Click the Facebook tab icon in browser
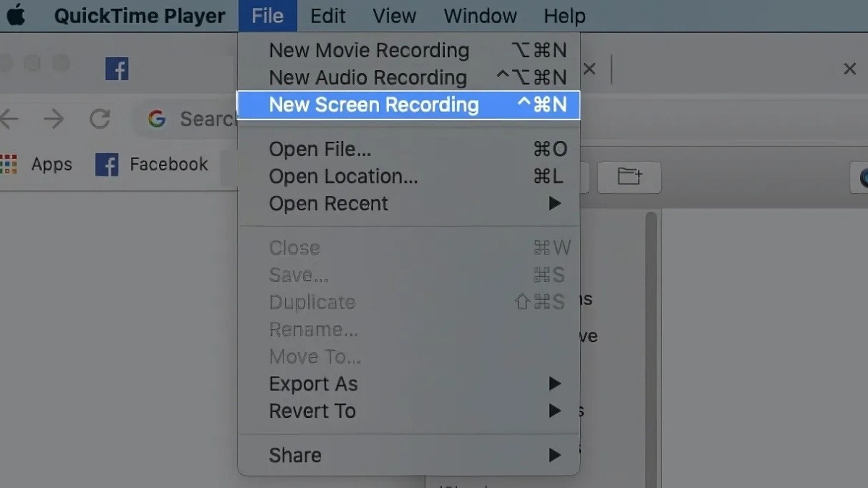Screen dimensions: 868x488 point(116,69)
